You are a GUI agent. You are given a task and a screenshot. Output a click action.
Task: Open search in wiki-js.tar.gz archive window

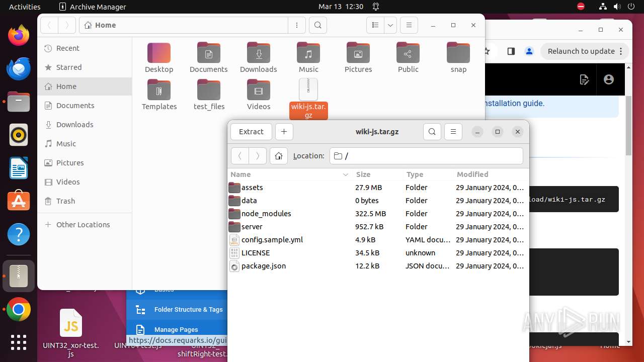coord(432,132)
